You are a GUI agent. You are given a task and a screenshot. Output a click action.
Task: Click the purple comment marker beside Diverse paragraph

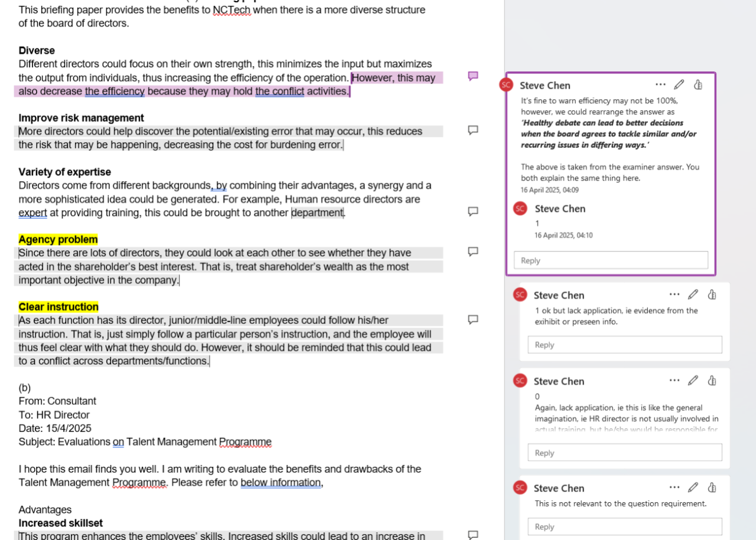click(x=472, y=76)
